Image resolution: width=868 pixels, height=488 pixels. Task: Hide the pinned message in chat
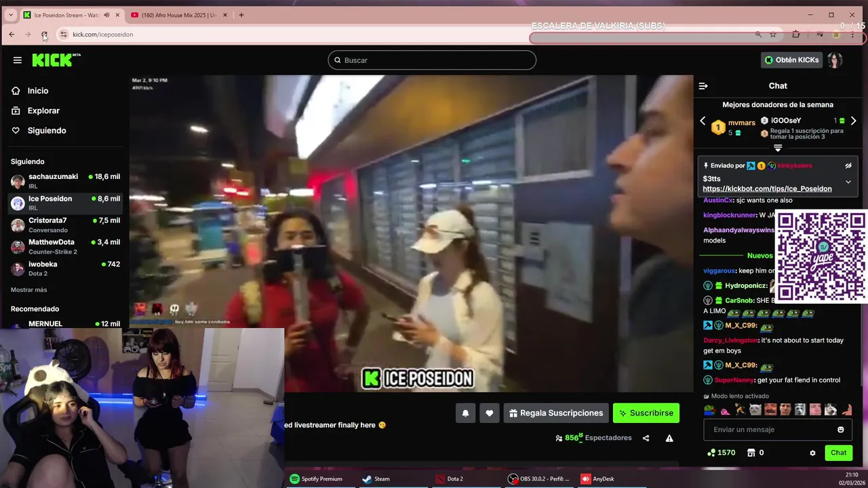coord(848,165)
